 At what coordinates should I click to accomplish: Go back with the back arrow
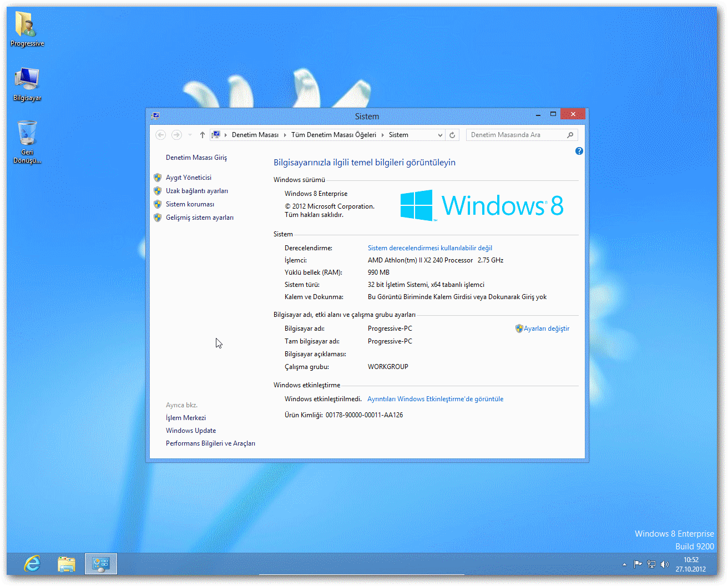click(161, 135)
